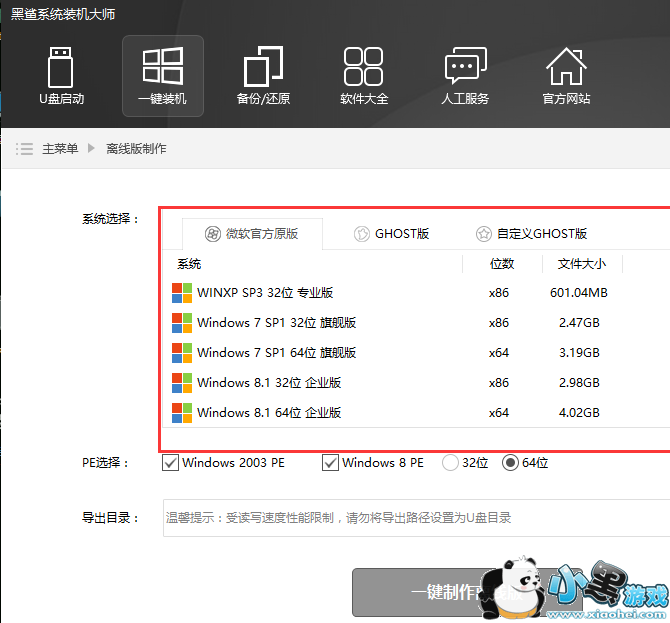Click the 文件大小 column header
This screenshot has height=623, width=670.
pos(582,264)
